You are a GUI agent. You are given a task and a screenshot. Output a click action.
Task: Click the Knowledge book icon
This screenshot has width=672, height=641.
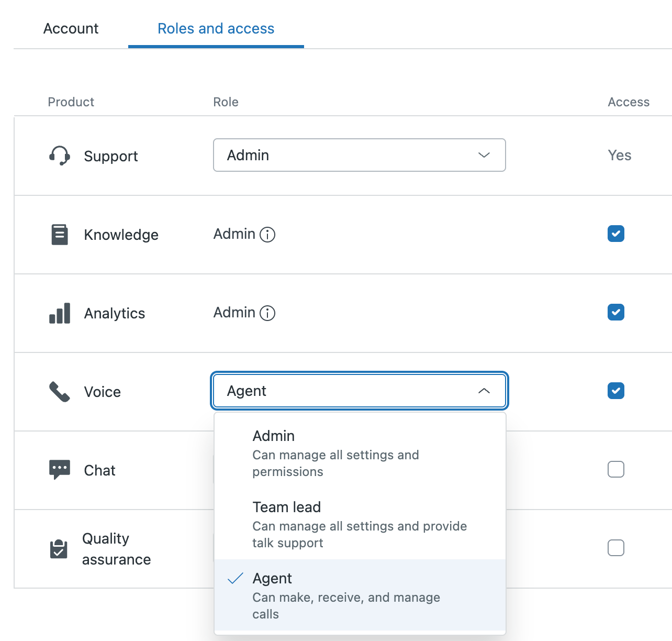60,235
